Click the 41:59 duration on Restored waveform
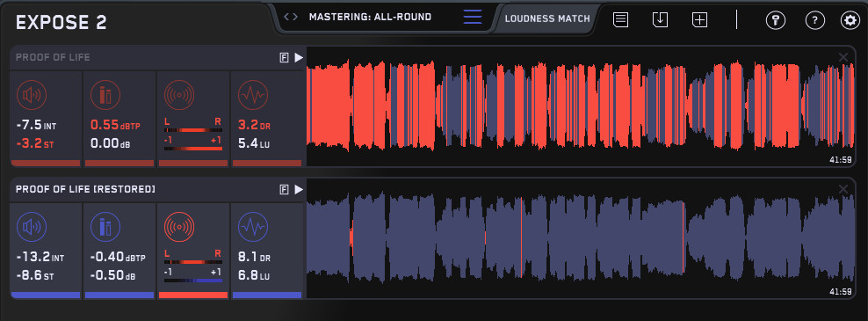This screenshot has width=868, height=321. (840, 292)
